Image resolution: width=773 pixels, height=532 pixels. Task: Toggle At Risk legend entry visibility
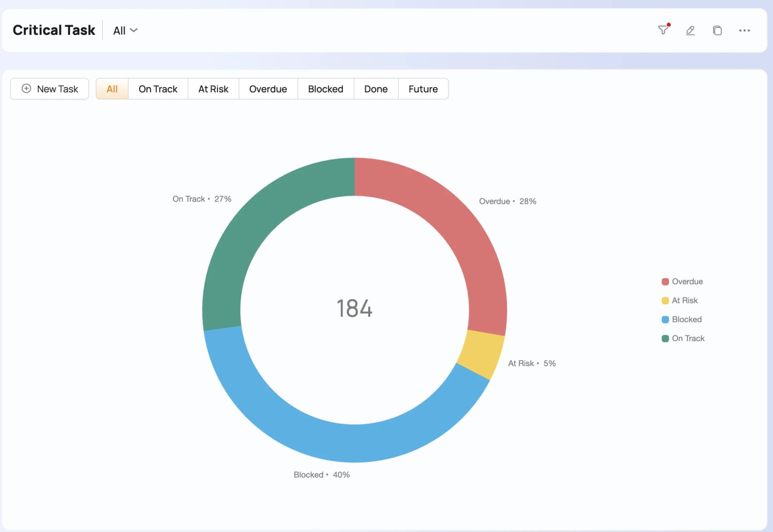pos(680,301)
